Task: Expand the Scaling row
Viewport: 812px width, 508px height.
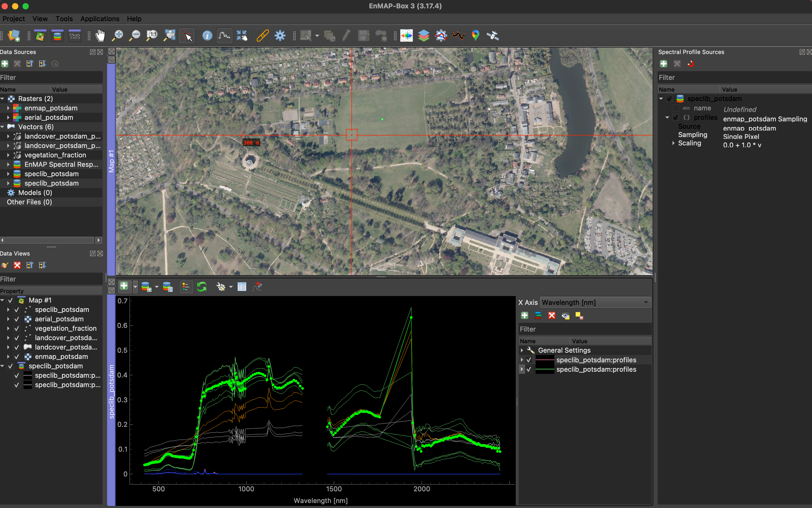Action: click(673, 143)
